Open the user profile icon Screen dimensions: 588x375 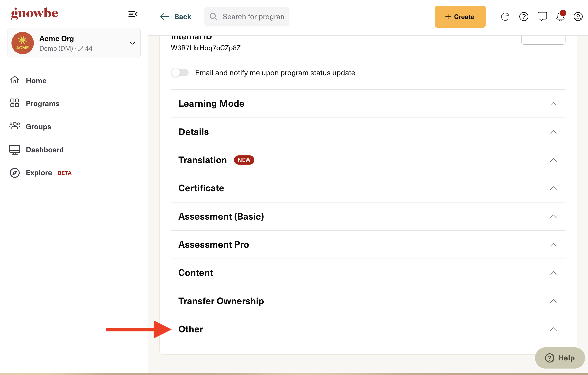coord(578,17)
